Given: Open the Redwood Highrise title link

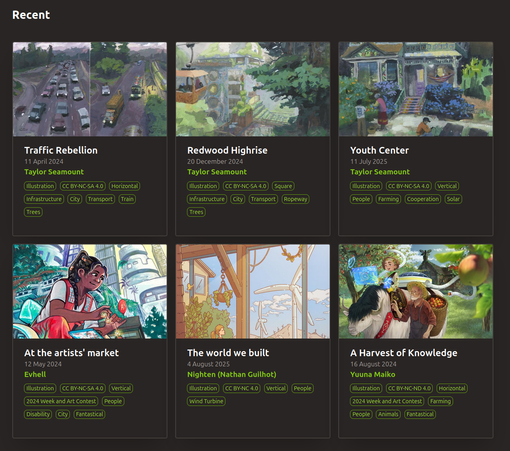Looking at the screenshot, I should (x=227, y=150).
